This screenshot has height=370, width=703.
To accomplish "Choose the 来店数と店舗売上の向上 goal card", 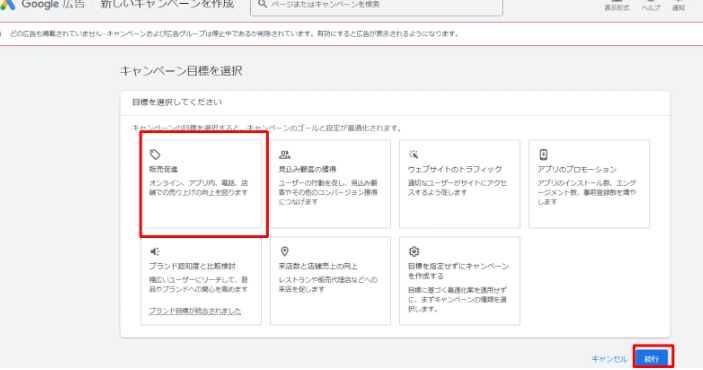I will coord(330,281).
